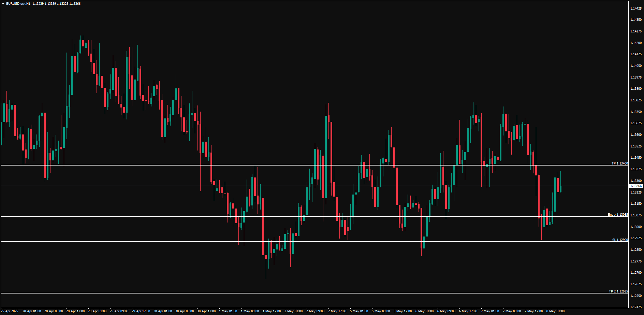Click the 6 May 17:00 time label
Viewport: 644px width, 315px height.
coord(468,311)
